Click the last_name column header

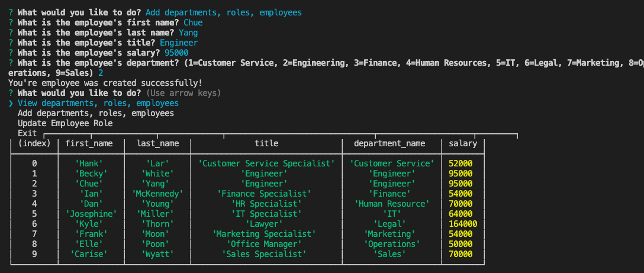157,143
